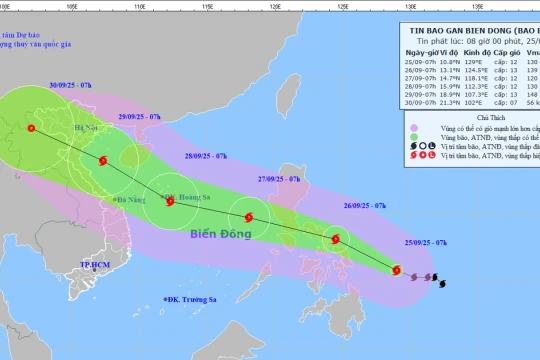Pick the green storm-zone legend swatch
Viewport: 540px width, 360px height.
click(x=414, y=137)
